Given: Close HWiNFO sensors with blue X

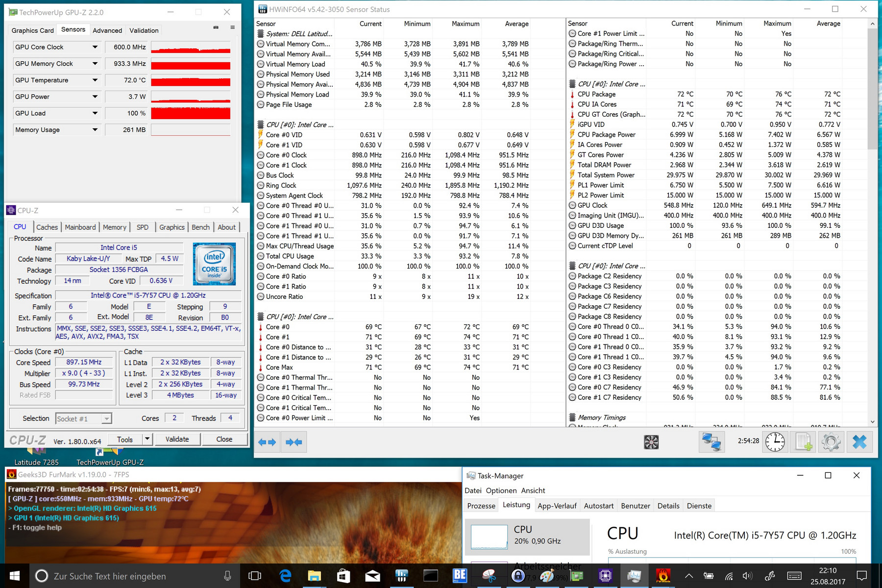Looking at the screenshot, I should pos(859,442).
